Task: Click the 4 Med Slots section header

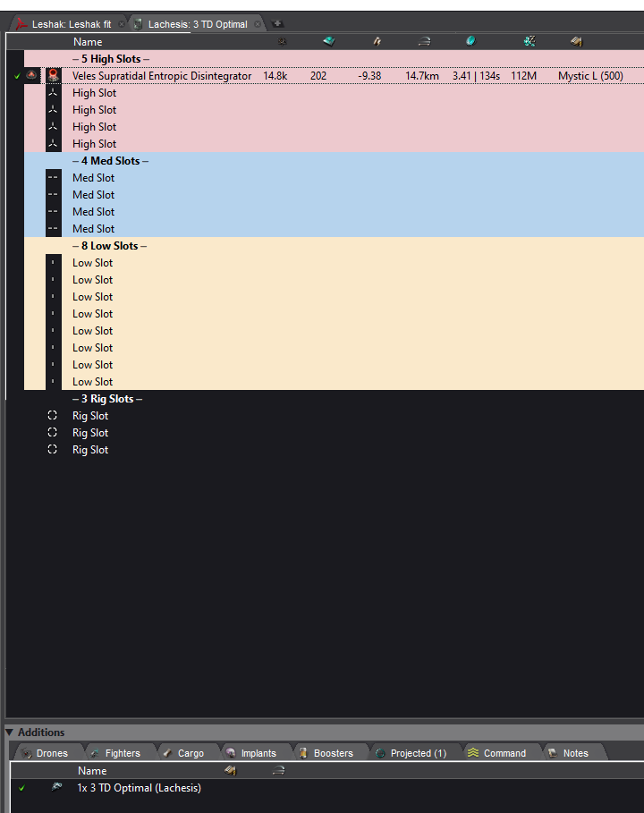Action: click(110, 161)
